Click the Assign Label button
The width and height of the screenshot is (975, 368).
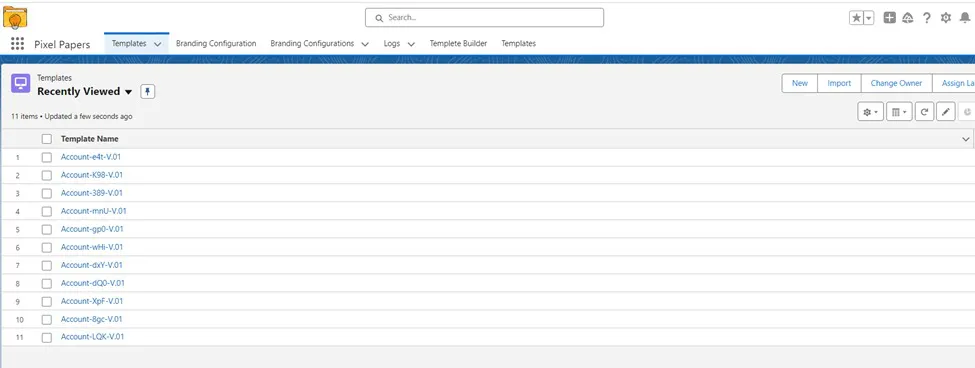[x=954, y=83]
